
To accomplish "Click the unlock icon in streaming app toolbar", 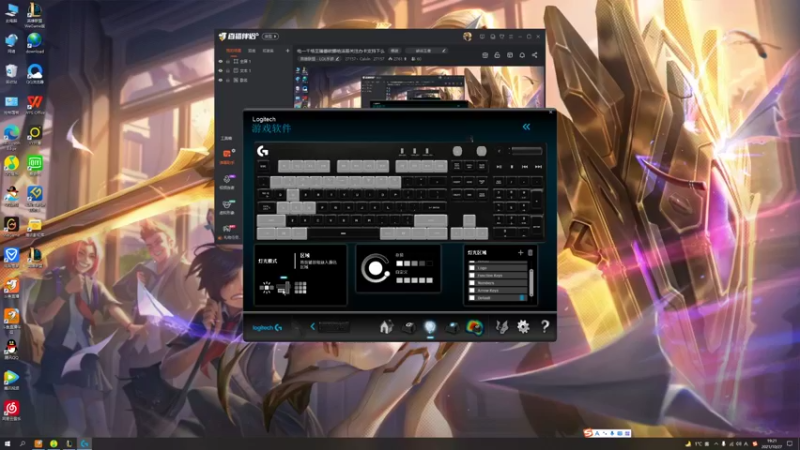I will (497, 55).
